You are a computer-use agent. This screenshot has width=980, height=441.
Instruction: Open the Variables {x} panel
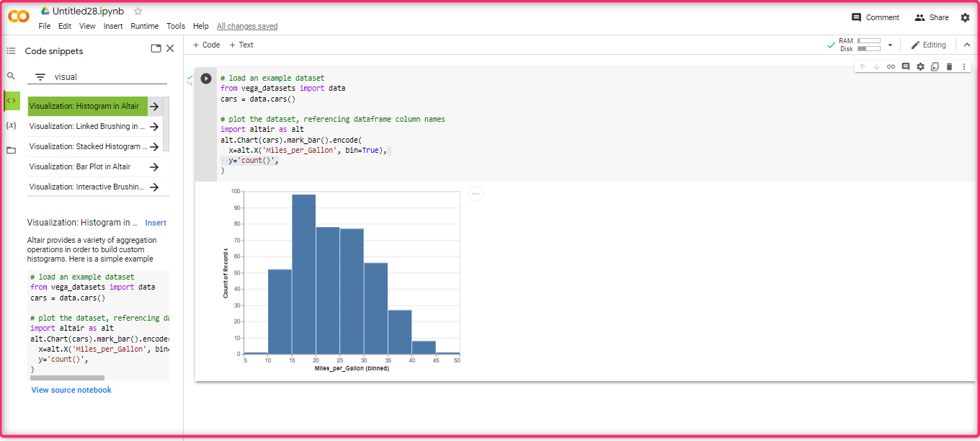(11, 125)
